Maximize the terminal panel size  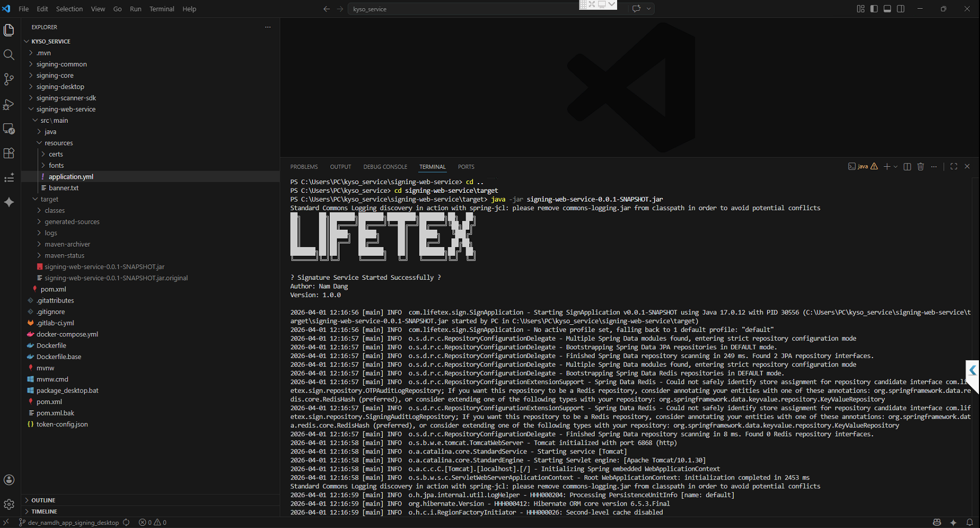pyautogui.click(x=953, y=167)
